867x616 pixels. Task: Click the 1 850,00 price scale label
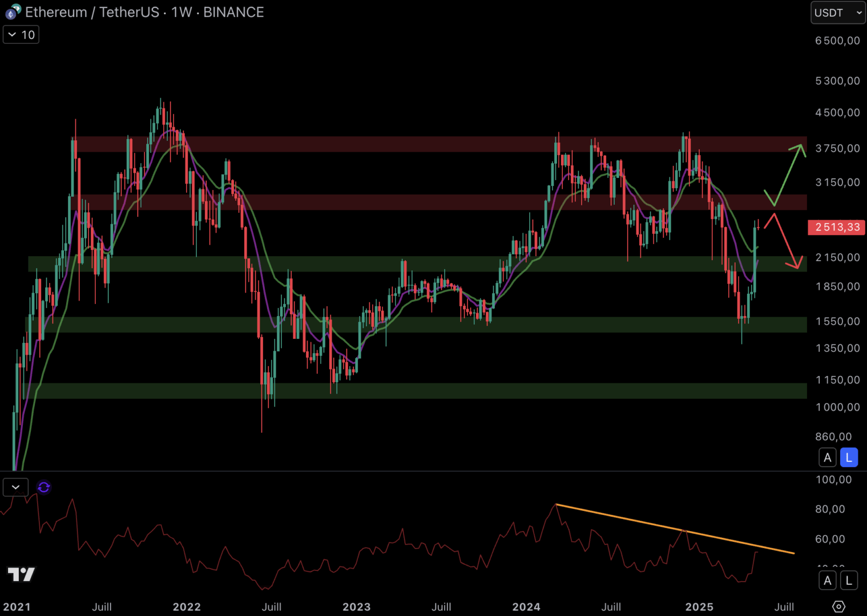837,286
